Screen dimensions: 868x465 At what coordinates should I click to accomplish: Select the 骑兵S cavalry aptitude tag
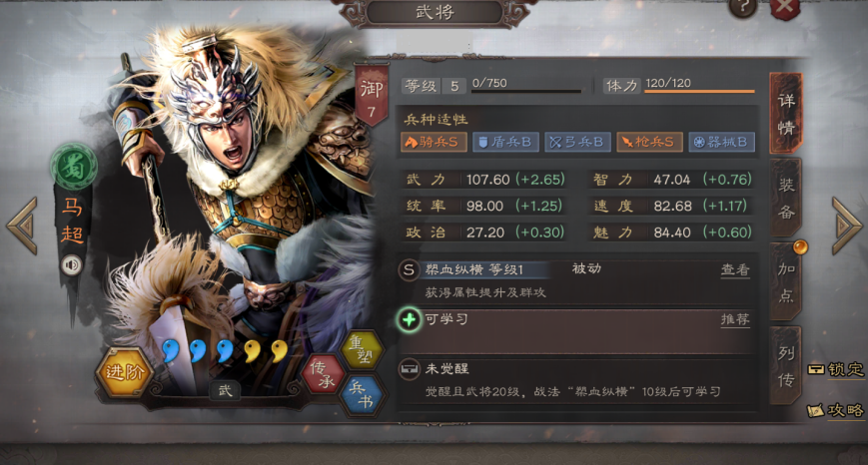coord(434,142)
